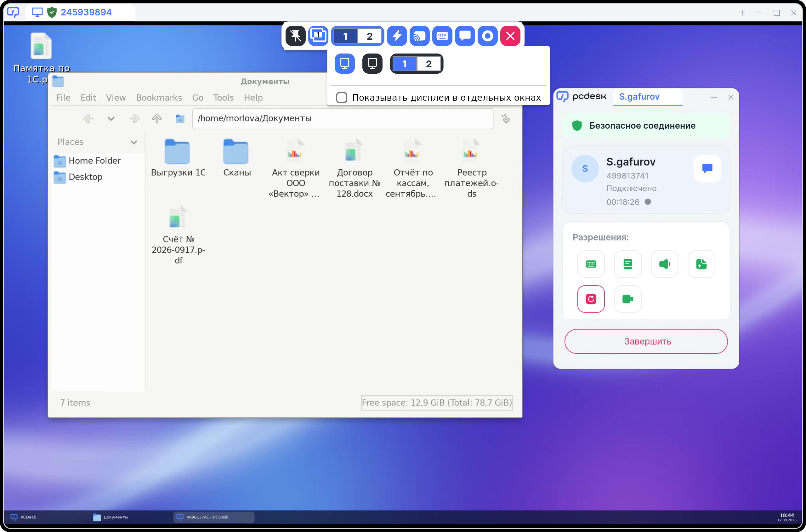Viewport: 806px width, 532px height.
Task: Switch to display 2 in top toolbar
Action: [370, 36]
